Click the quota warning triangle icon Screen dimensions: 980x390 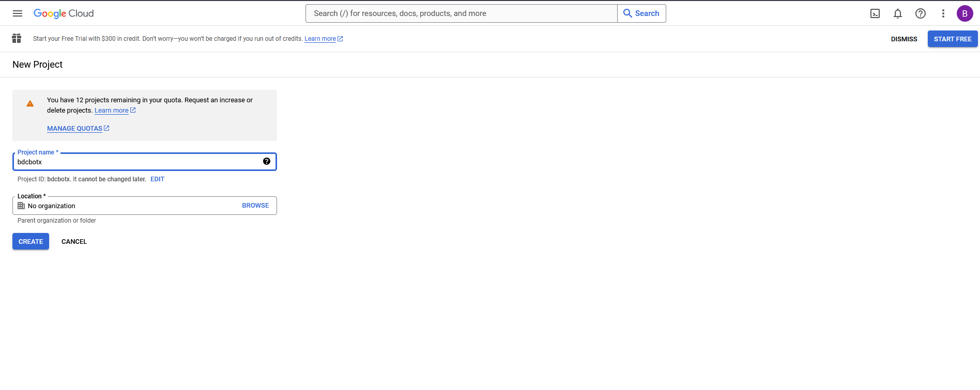click(x=30, y=104)
